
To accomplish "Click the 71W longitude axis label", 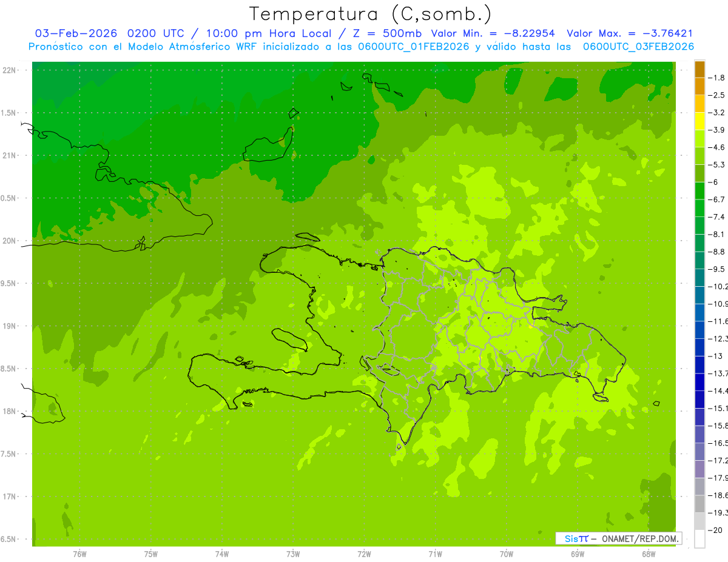I will point(435,554).
